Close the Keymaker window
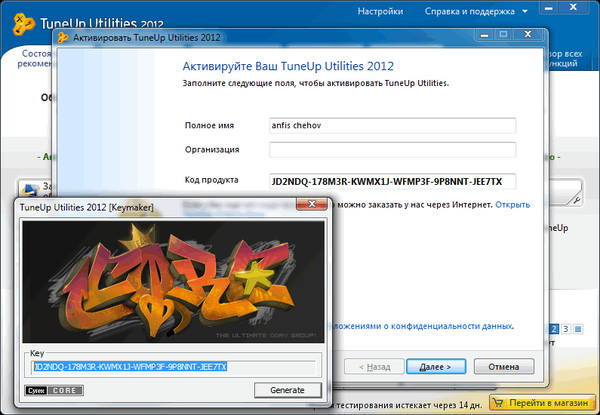Viewport: 600px width, 415px height. point(312,204)
